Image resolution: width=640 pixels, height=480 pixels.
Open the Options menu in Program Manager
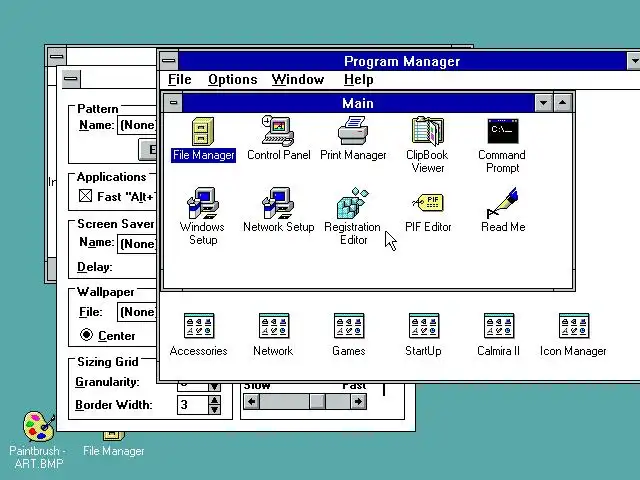pyautogui.click(x=233, y=80)
